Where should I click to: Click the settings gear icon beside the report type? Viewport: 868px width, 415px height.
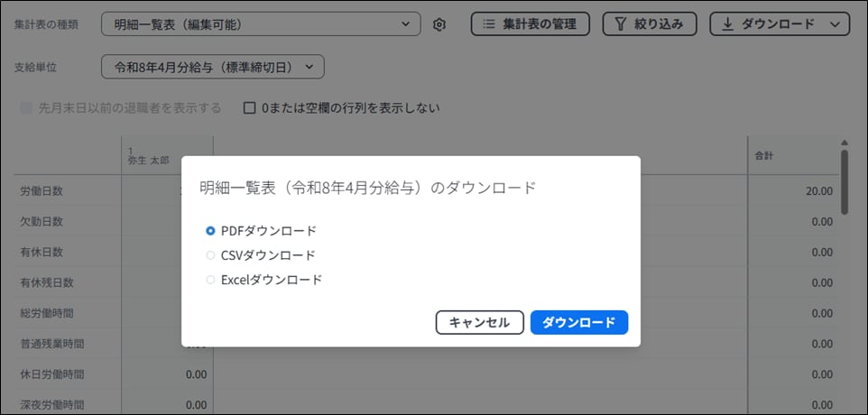coord(439,24)
